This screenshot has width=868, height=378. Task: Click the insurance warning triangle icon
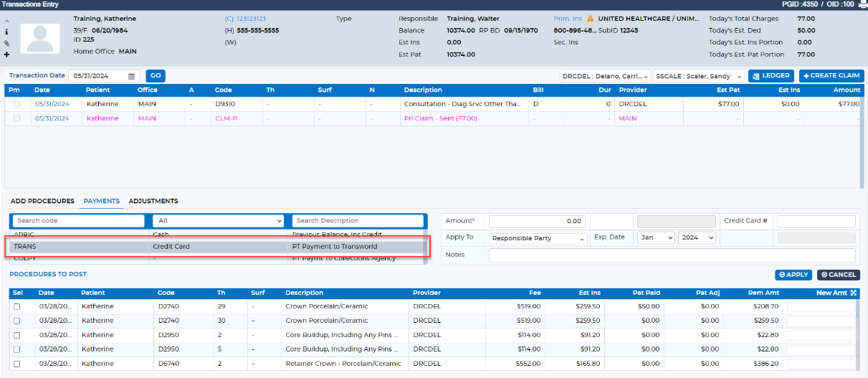[x=591, y=19]
